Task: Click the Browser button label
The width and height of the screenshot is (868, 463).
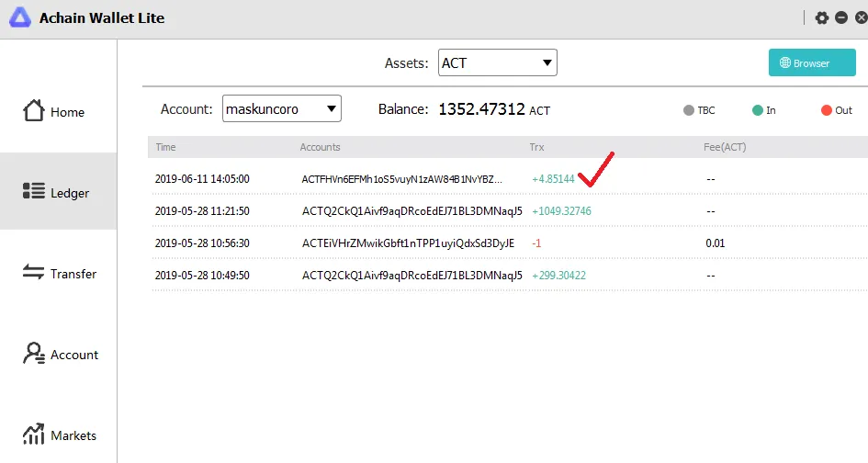Action: 812,63
